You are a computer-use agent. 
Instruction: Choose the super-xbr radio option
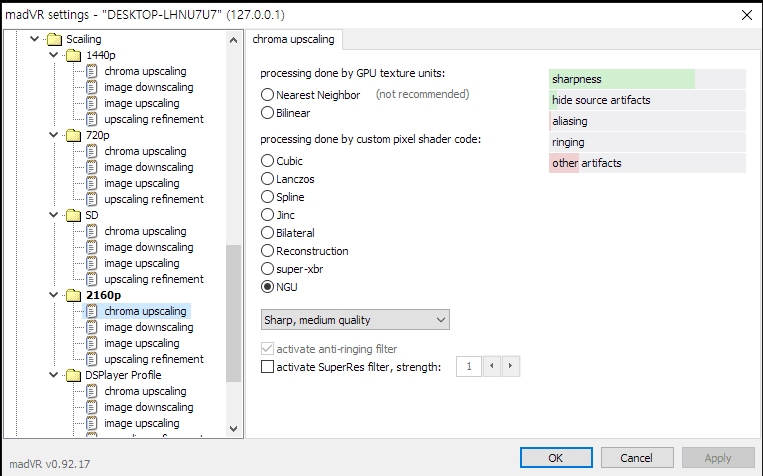click(x=267, y=269)
